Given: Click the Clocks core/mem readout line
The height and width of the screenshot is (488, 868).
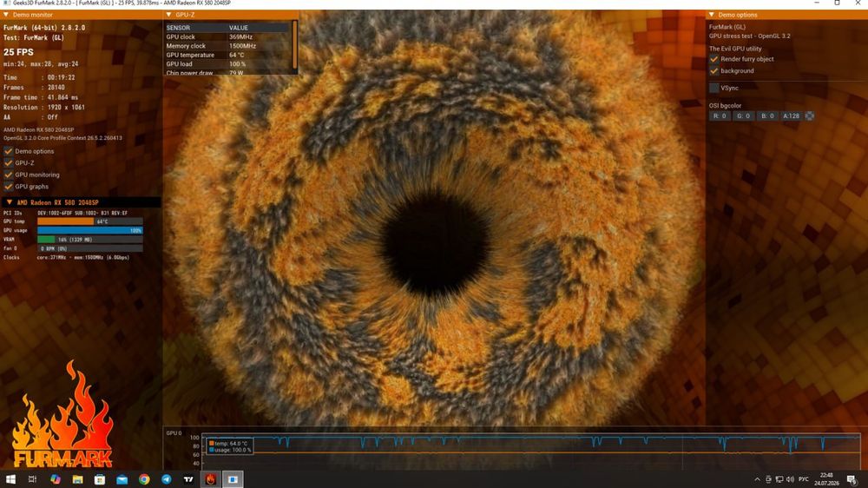Looking at the screenshot, I should [x=67, y=258].
